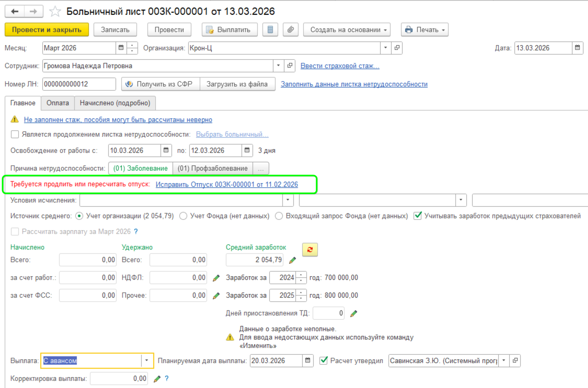Expand the Организация dropdown list

pos(385,48)
